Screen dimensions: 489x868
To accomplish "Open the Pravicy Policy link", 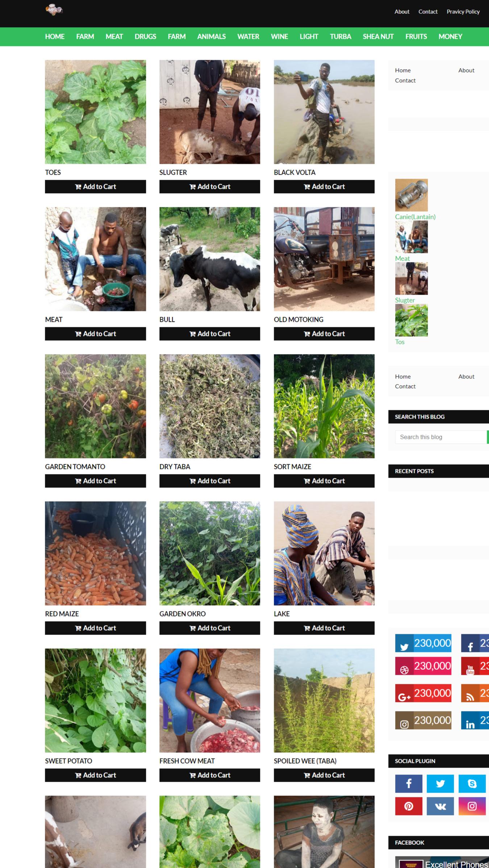I will (463, 12).
